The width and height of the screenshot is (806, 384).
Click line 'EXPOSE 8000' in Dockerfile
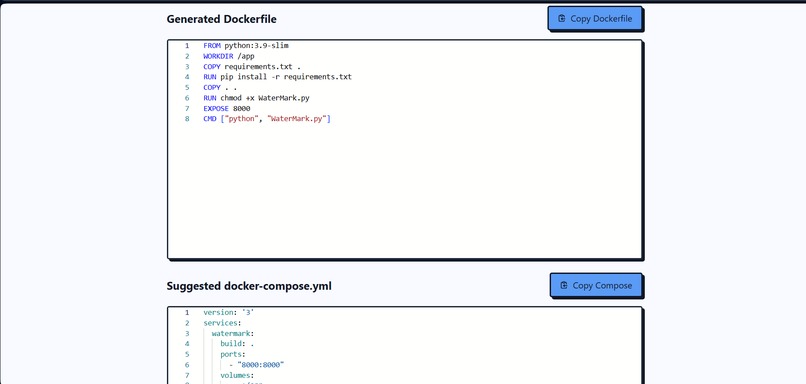coord(227,108)
